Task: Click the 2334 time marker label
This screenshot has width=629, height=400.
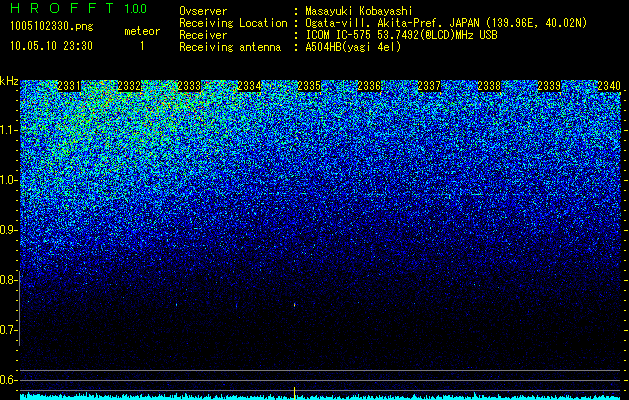Action: point(249,86)
